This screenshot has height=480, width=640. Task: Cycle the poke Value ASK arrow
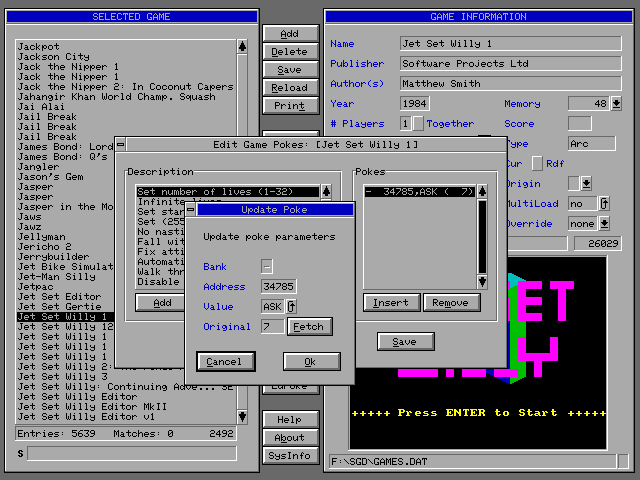292,306
